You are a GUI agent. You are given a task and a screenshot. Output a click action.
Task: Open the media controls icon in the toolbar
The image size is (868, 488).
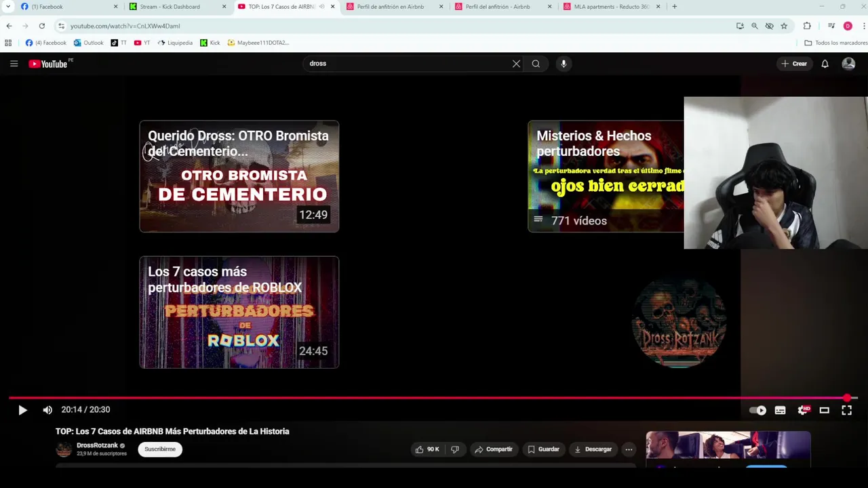pos(831,26)
